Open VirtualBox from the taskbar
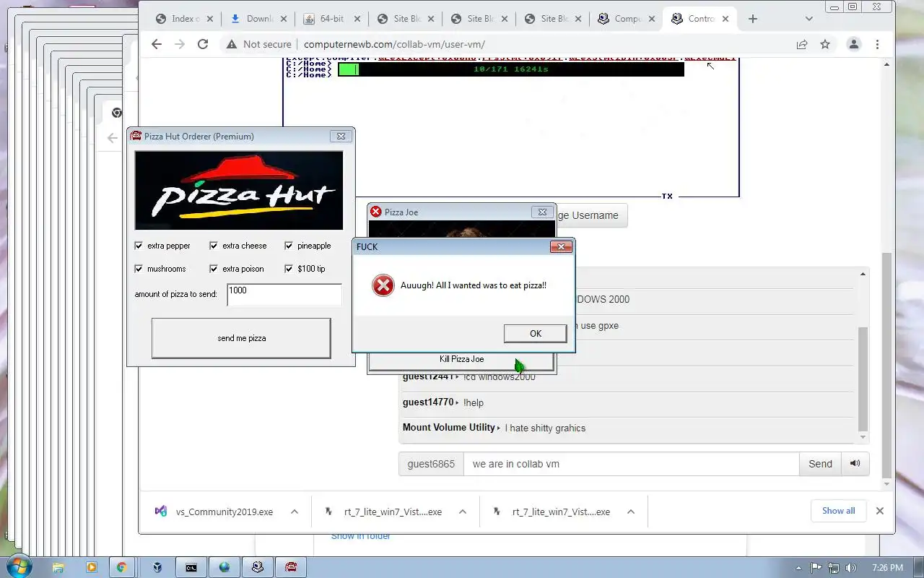Viewport: 924px width, 578px height. point(157,567)
